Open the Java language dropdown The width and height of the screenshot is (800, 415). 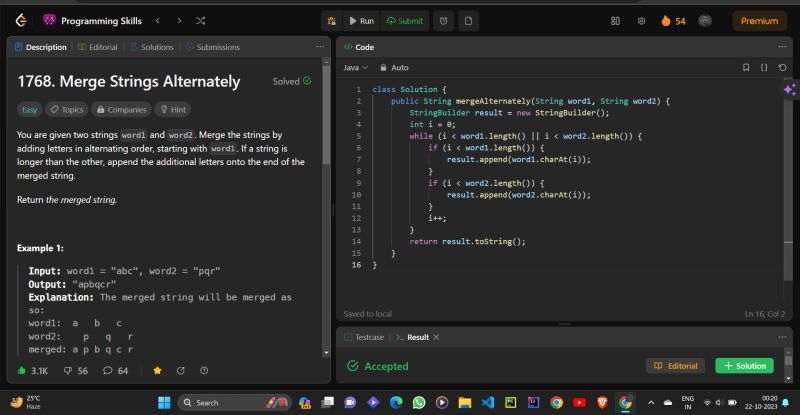[x=355, y=67]
